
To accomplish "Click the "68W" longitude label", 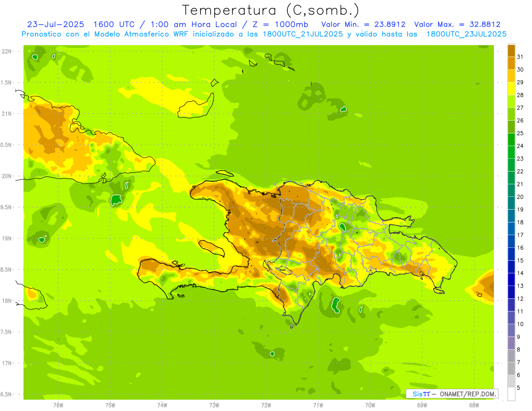I will (x=474, y=405).
